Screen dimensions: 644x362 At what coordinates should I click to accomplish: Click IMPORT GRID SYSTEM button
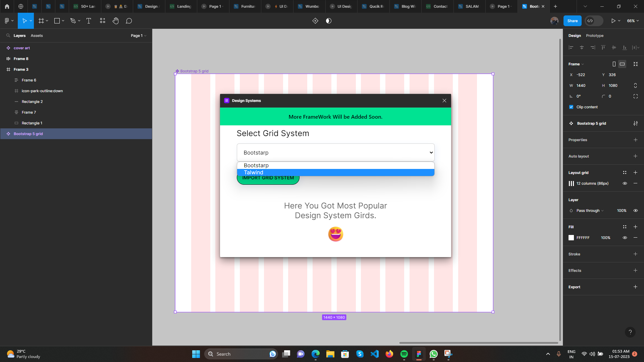pos(268,178)
